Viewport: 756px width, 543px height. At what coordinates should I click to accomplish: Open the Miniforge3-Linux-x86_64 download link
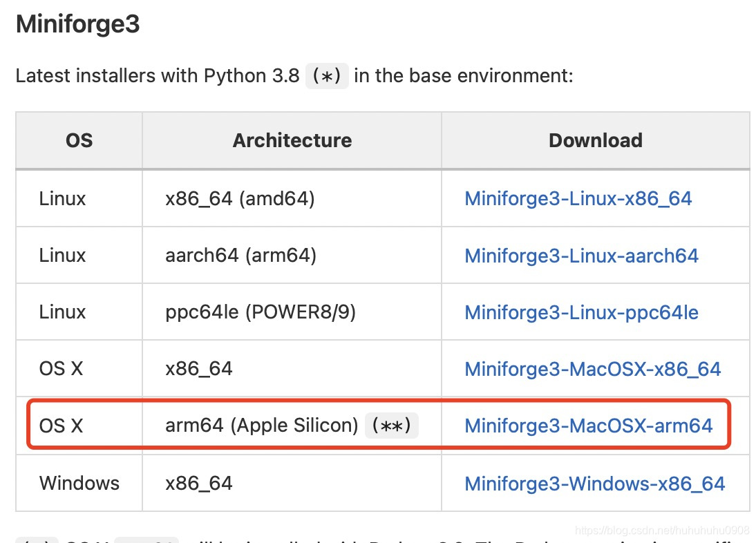pos(578,199)
